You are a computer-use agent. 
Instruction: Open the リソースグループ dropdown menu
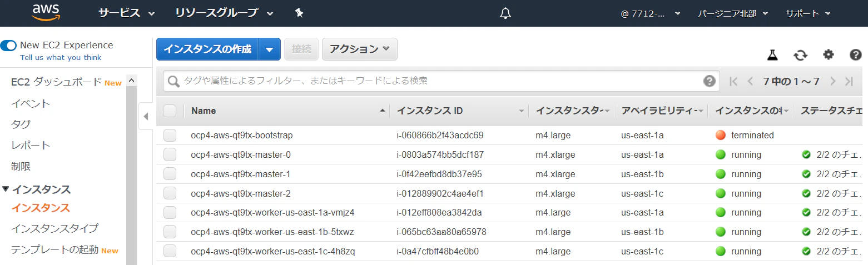[224, 13]
